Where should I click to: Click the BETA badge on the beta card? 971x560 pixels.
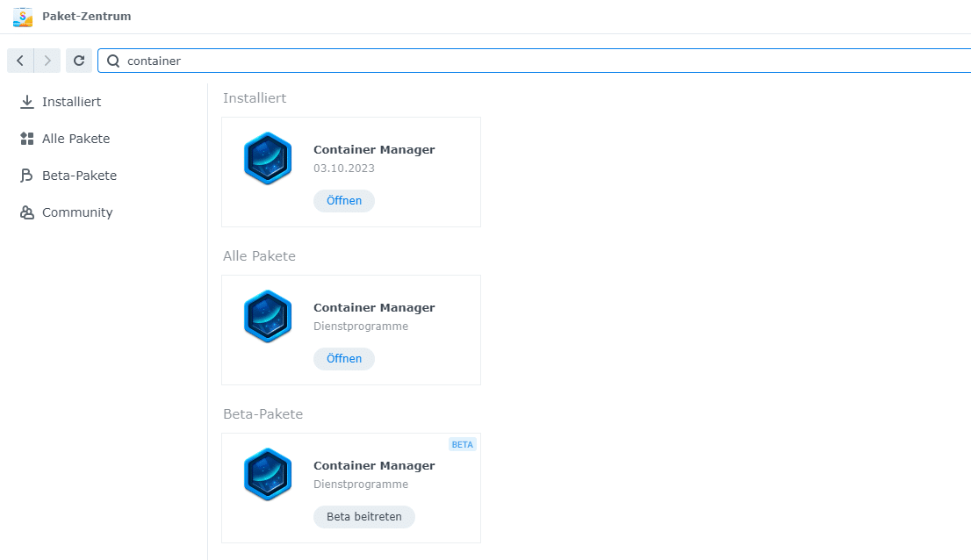tap(462, 444)
